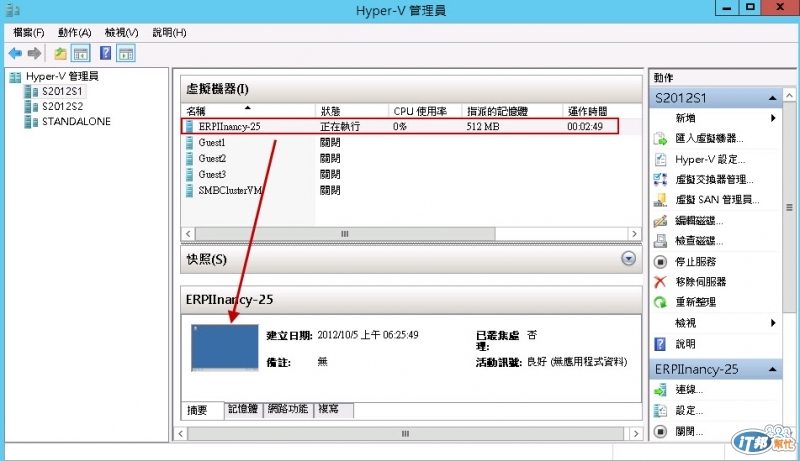Click 說明 help icon in actions pane
Screen dimensions: 800x461
click(660, 344)
